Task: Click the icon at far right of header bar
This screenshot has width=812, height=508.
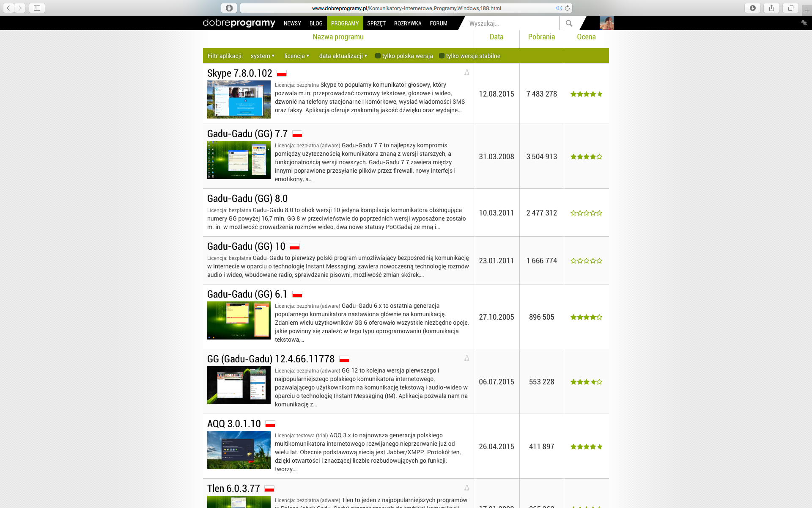Action: click(x=804, y=23)
